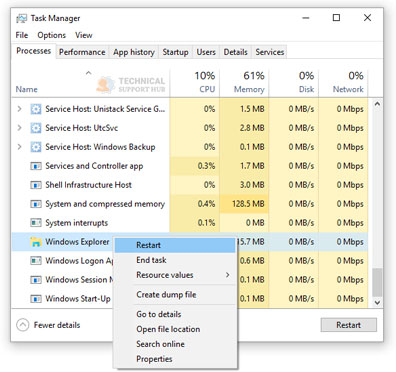Click the Windows Explorer folder icon
The width and height of the screenshot is (396, 372).
coord(36,242)
